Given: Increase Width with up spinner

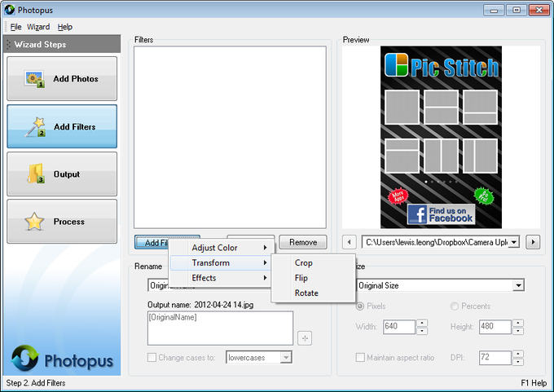Looking at the screenshot, I should point(422,323).
